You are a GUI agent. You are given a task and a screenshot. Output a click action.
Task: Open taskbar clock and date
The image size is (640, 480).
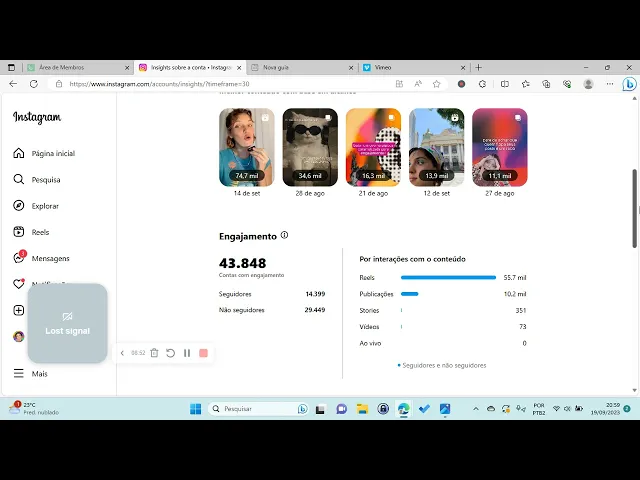click(x=605, y=409)
